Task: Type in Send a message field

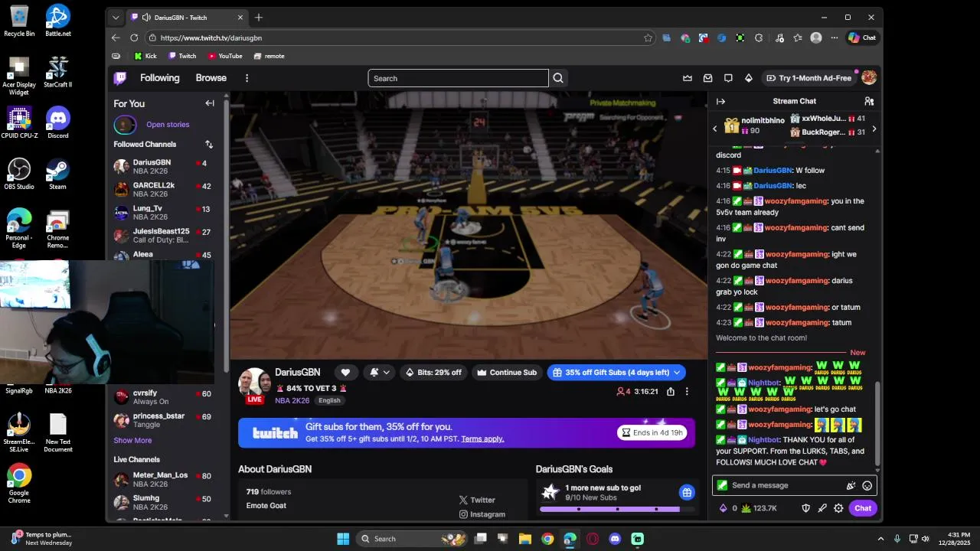Action: click(x=794, y=485)
